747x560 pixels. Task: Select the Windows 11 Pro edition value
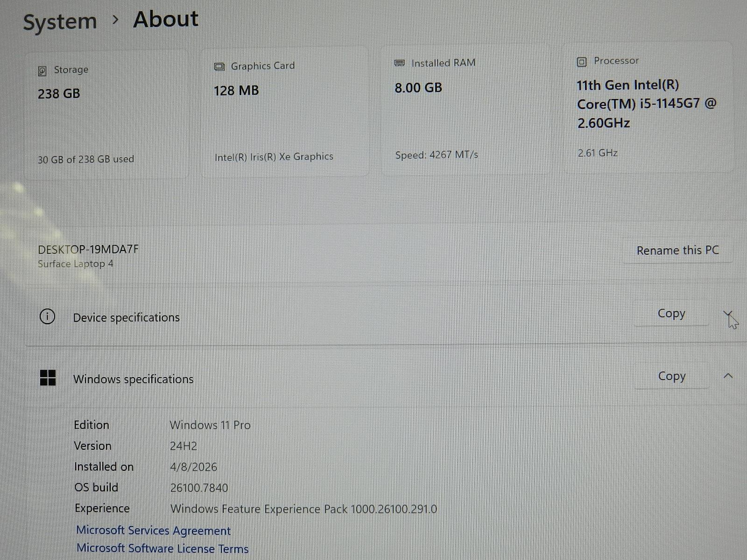[x=210, y=425]
